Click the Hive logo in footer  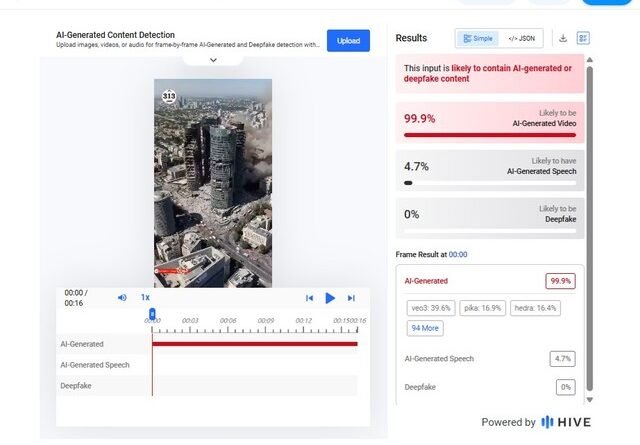[x=566, y=422]
